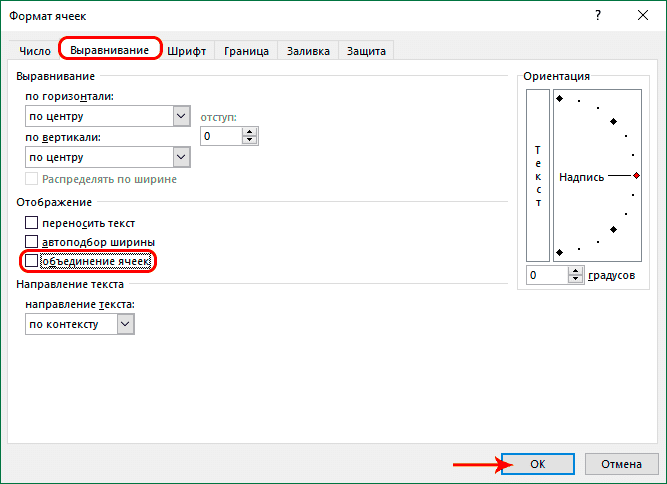
Task: Check объединение ячеек checkbox
Action: (x=32, y=261)
